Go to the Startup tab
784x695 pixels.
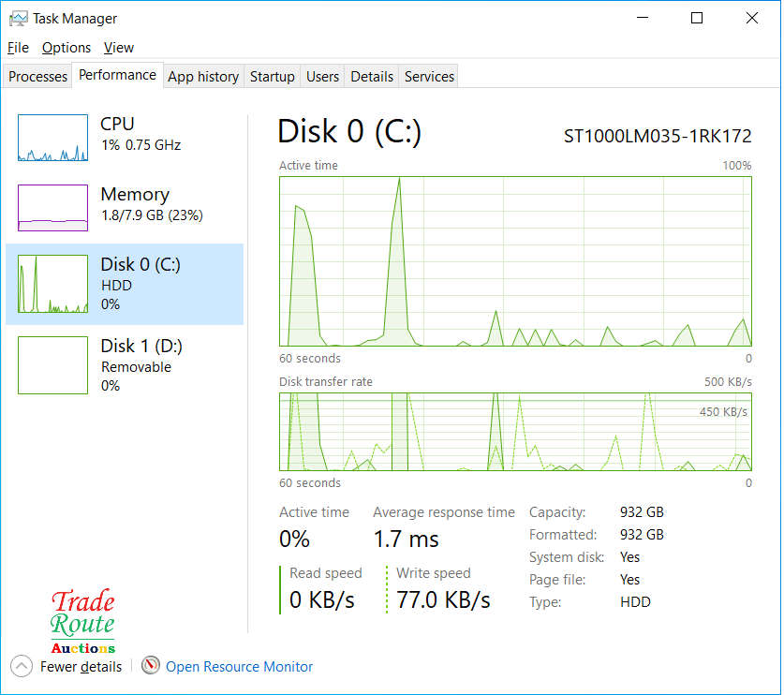point(272,77)
